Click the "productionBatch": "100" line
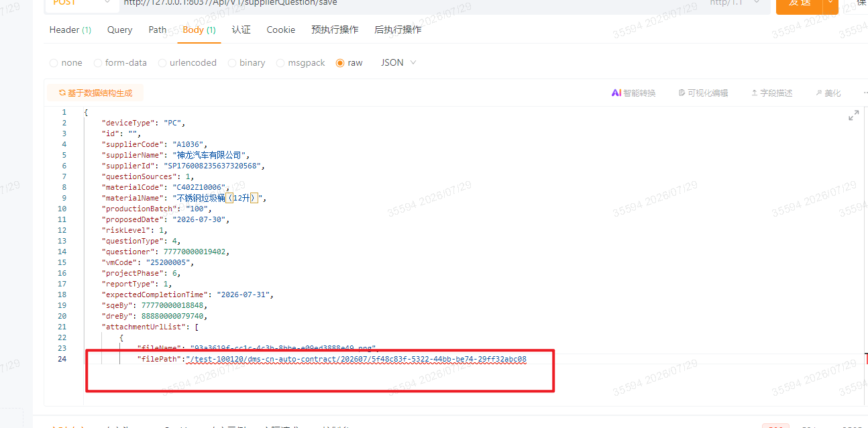This screenshot has height=428, width=868. (x=156, y=209)
